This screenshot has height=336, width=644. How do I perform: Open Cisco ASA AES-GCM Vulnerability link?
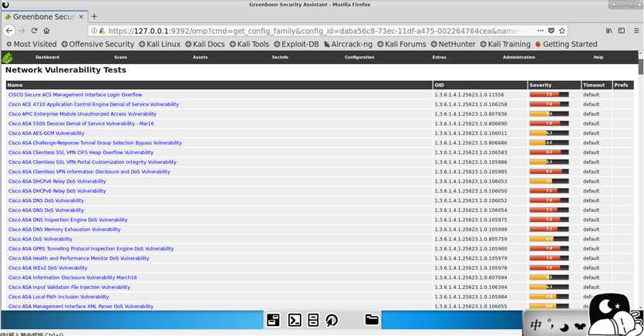click(x=46, y=133)
